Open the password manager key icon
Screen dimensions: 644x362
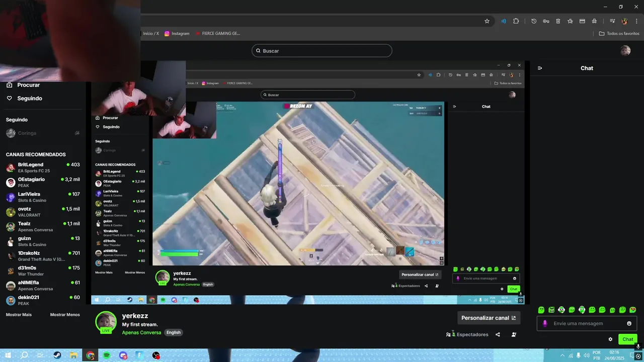point(546,21)
